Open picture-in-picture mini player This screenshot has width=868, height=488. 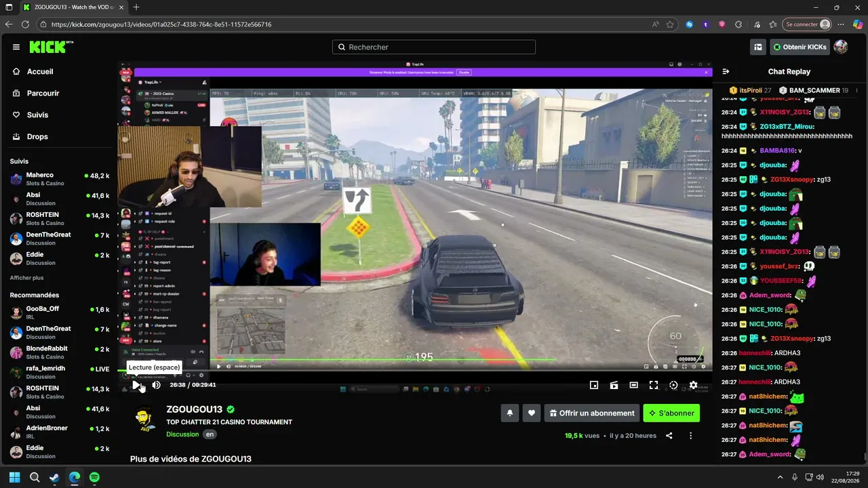click(x=594, y=385)
